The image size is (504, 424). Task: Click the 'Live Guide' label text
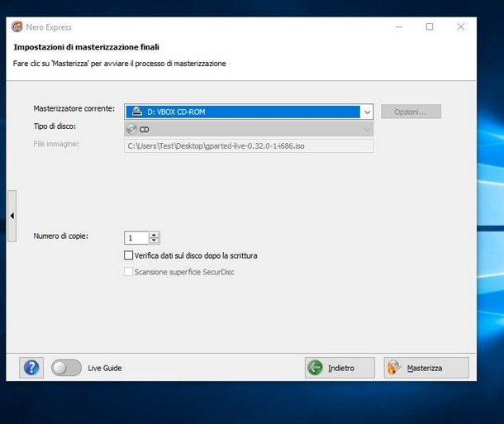tap(105, 368)
